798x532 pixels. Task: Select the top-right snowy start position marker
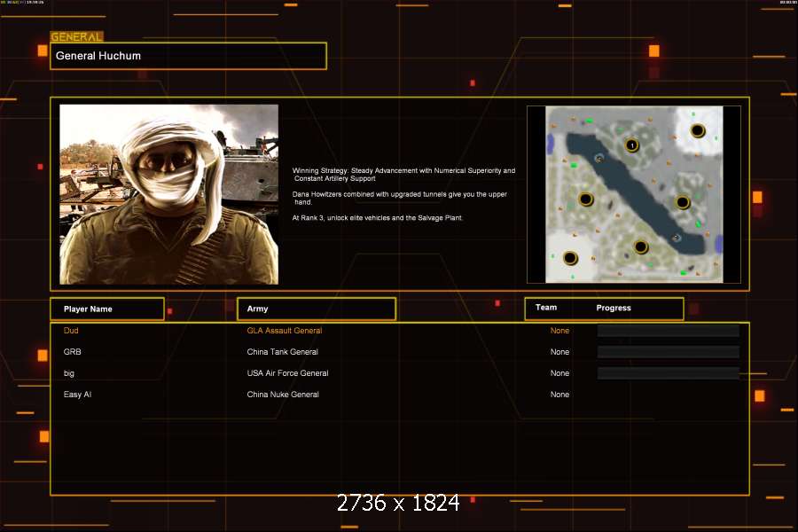coord(698,131)
